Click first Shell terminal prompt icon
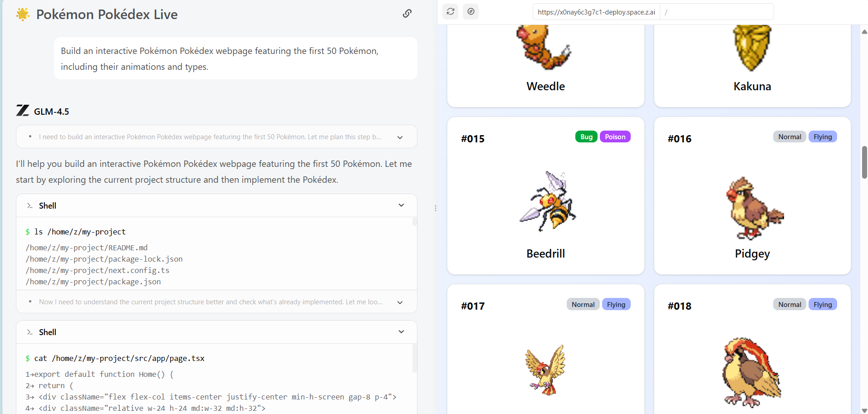 pyautogui.click(x=29, y=205)
